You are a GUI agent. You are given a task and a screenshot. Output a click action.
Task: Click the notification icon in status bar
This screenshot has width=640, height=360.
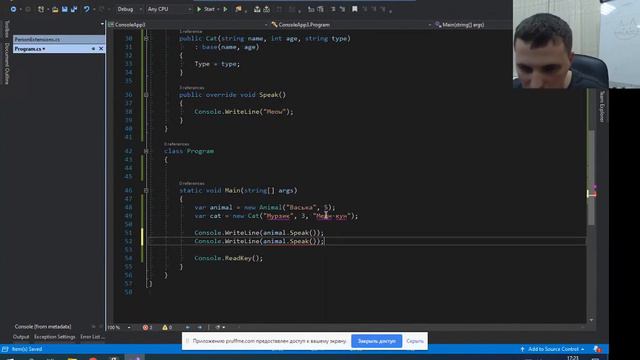click(x=597, y=349)
